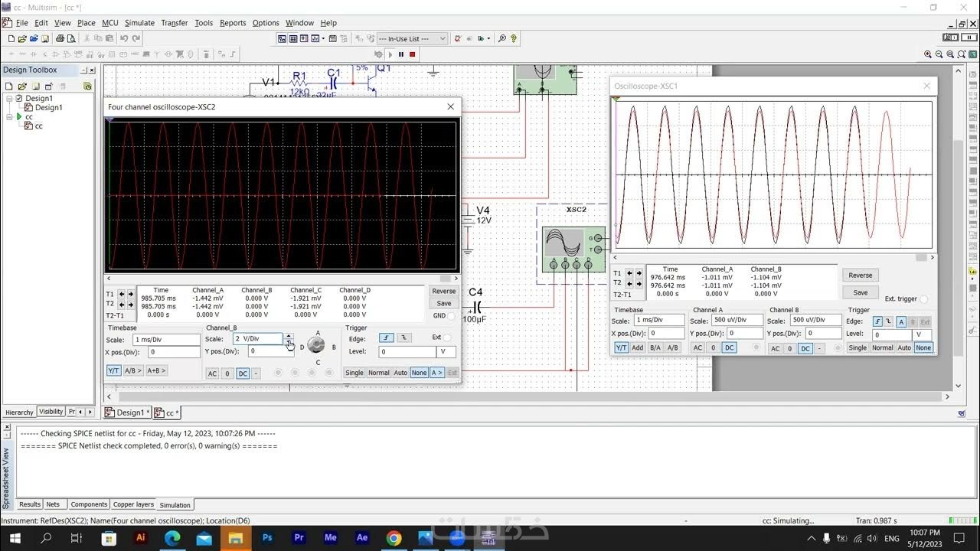980x551 pixels.
Task: Click the Channel A Scale field in XSC1
Action: click(736, 320)
